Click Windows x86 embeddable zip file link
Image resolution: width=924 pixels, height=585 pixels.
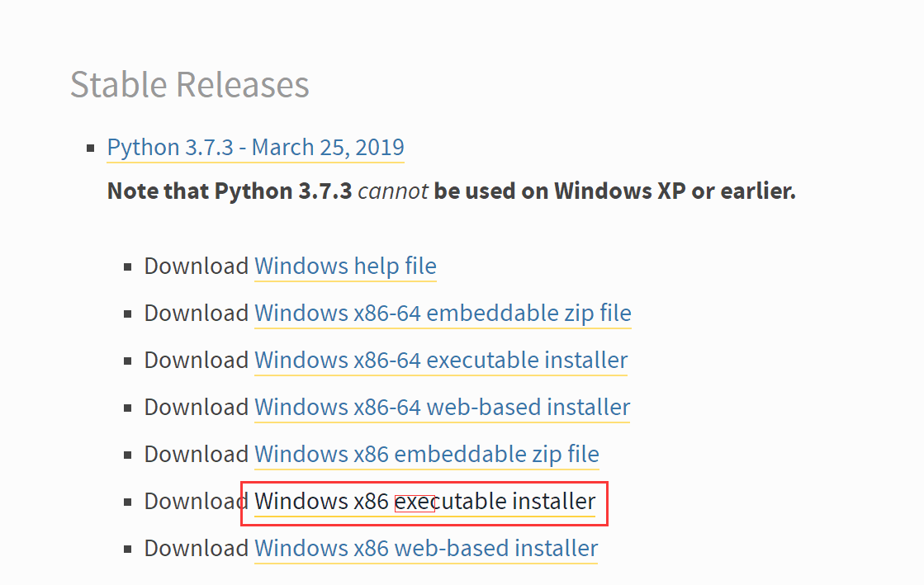(427, 455)
